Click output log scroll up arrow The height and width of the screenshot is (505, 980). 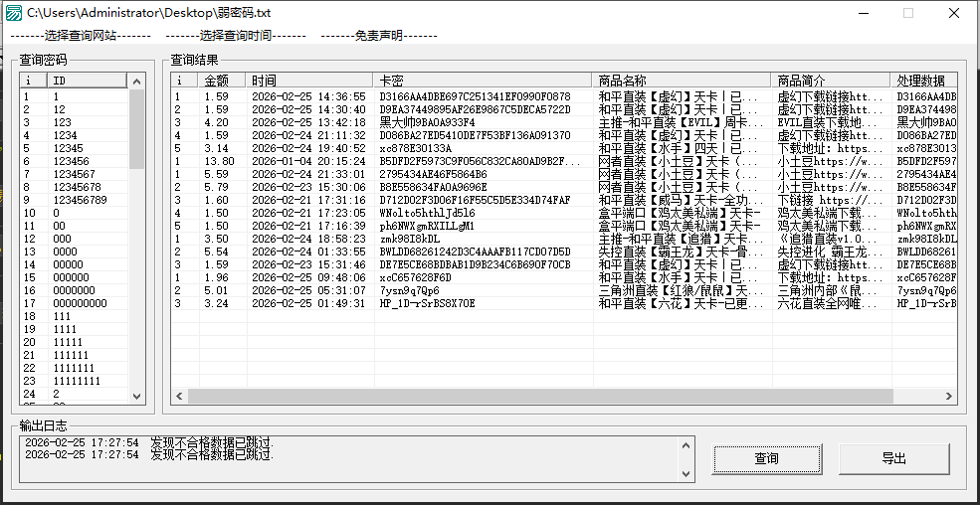coord(686,445)
